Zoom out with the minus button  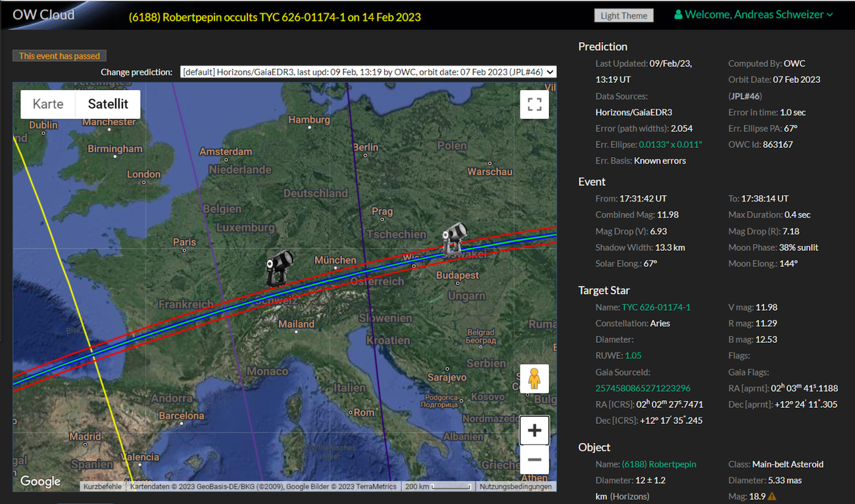coord(534,459)
